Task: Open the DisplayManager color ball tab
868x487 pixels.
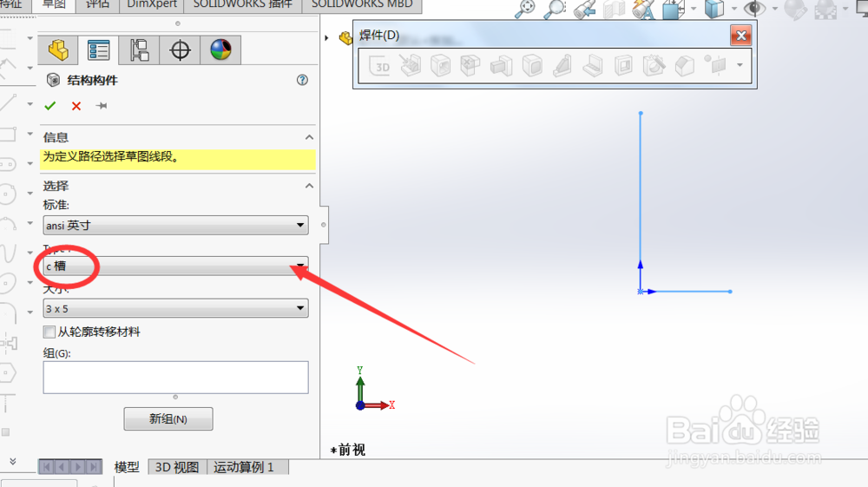Action: 220,50
